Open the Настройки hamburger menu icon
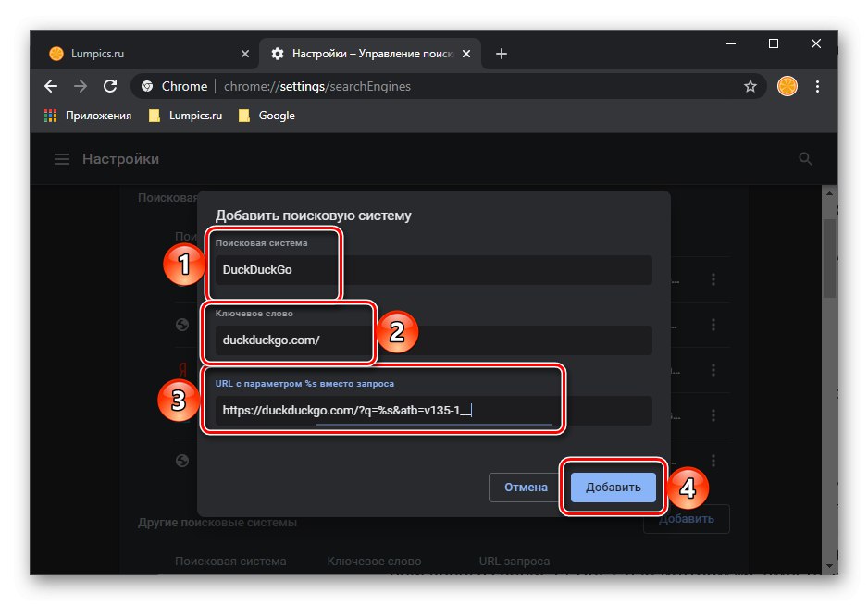The image size is (868, 605). coord(61,158)
